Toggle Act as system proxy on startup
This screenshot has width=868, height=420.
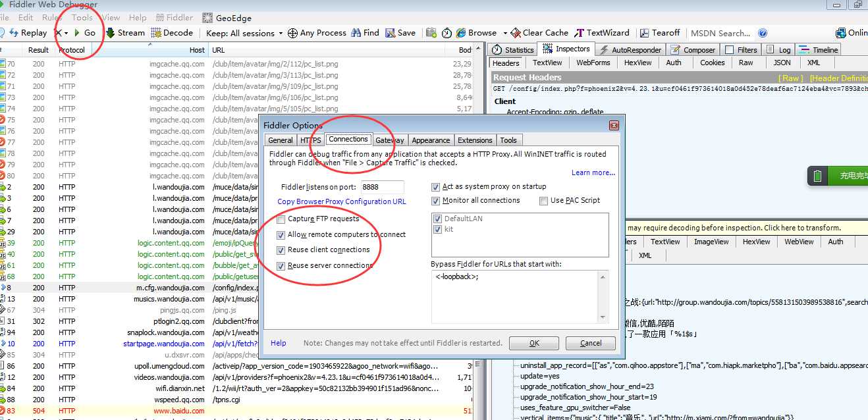click(435, 186)
